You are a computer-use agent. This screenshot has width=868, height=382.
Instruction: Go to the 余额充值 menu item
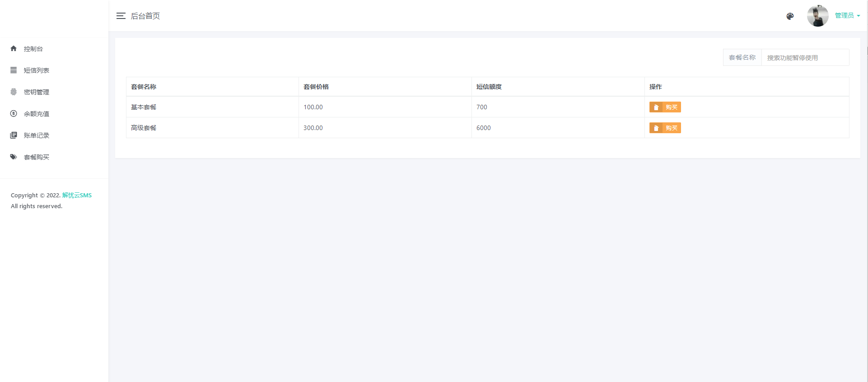[37, 114]
